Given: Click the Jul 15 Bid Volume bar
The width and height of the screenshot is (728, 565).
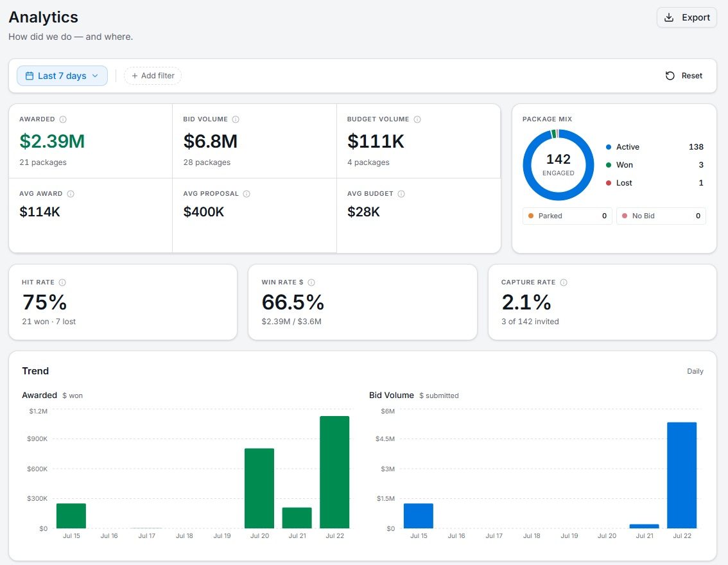Looking at the screenshot, I should tap(419, 516).
